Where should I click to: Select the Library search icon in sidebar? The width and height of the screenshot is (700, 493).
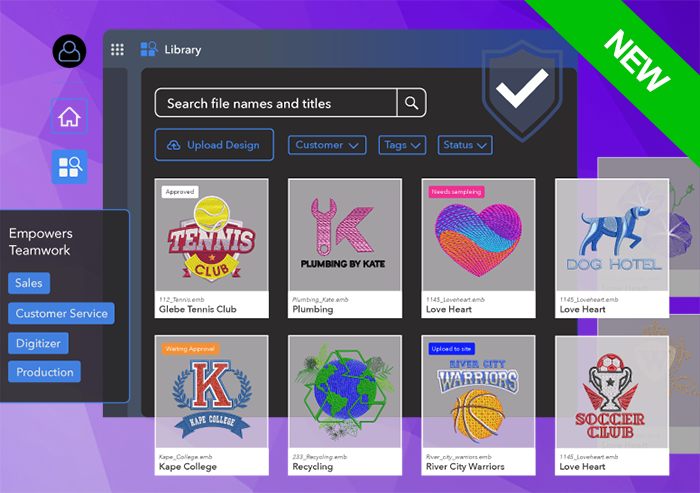click(69, 167)
